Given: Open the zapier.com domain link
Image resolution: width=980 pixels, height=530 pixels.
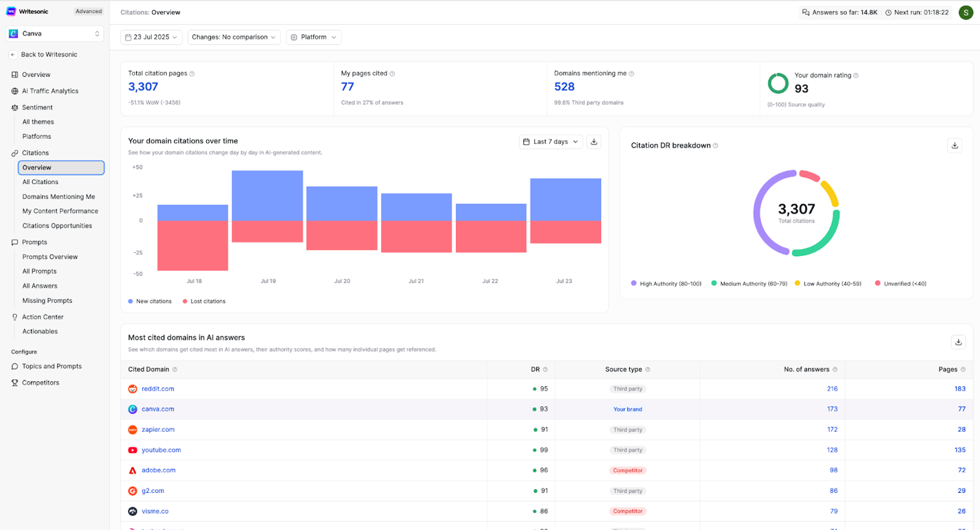Looking at the screenshot, I should [158, 430].
